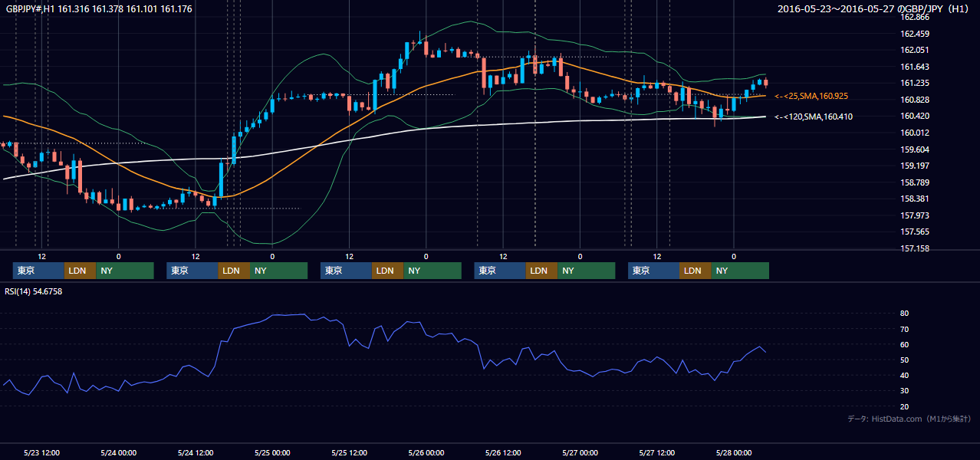Click the RSI scale value 50
The width and height of the screenshot is (980, 460).
(x=905, y=360)
